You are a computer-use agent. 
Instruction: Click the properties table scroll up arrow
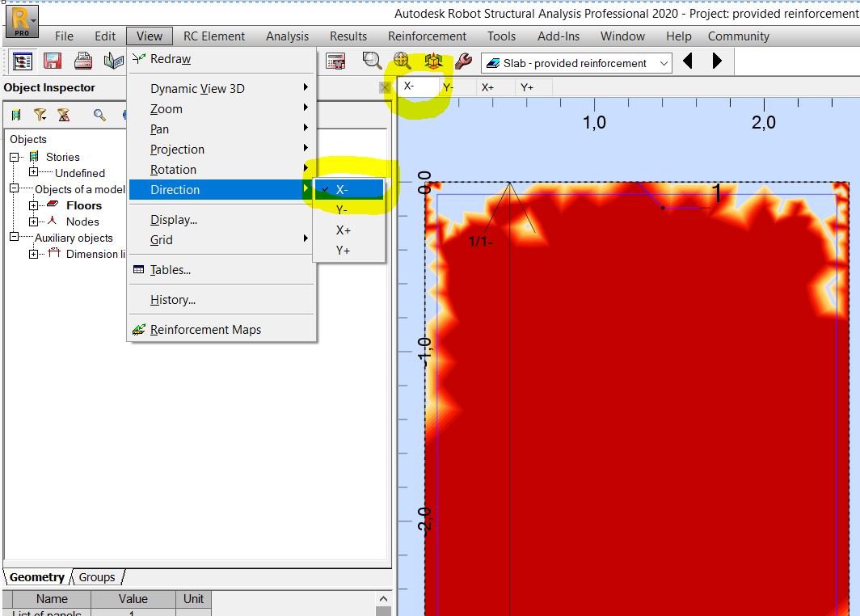click(x=383, y=598)
